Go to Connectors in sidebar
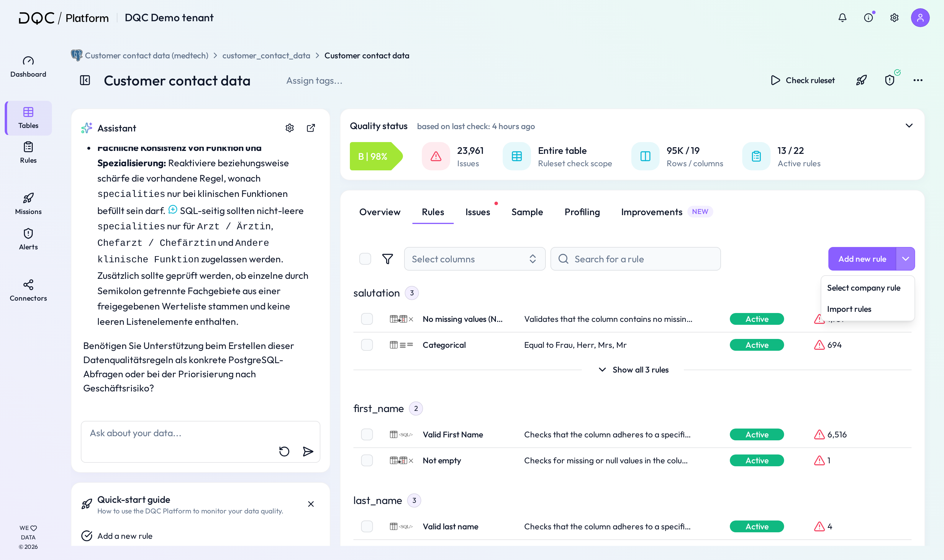The image size is (944, 560). click(28, 290)
